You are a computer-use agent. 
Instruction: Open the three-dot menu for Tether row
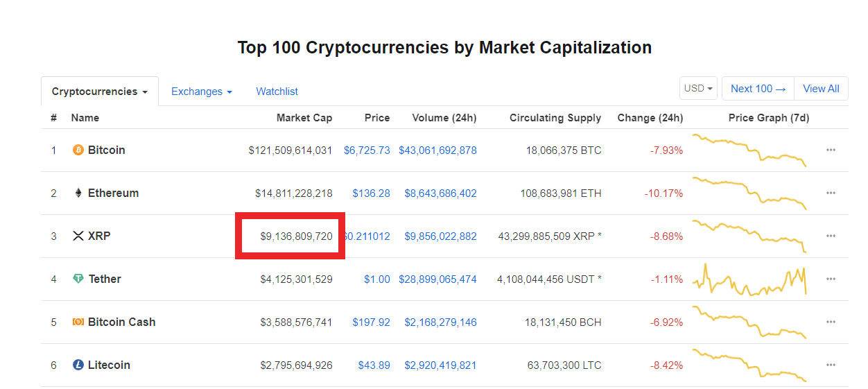coord(831,279)
